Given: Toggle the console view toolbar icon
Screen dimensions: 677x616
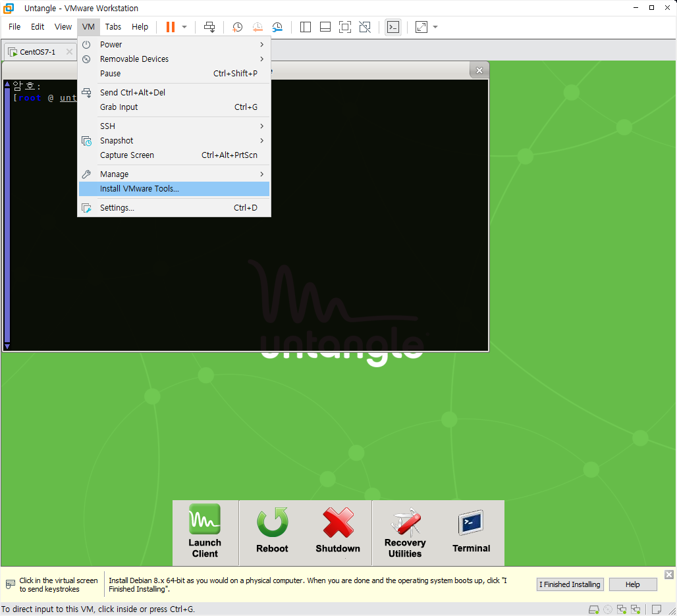Looking at the screenshot, I should [393, 27].
